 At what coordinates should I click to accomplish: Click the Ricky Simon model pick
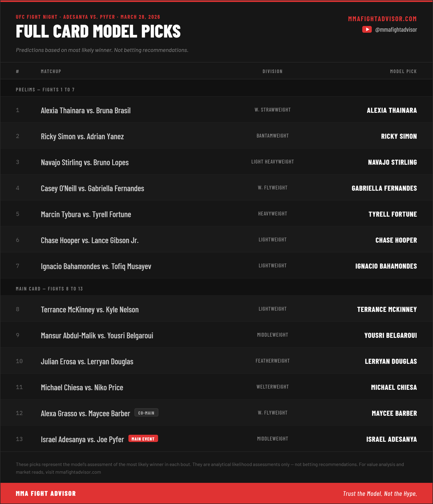point(399,136)
